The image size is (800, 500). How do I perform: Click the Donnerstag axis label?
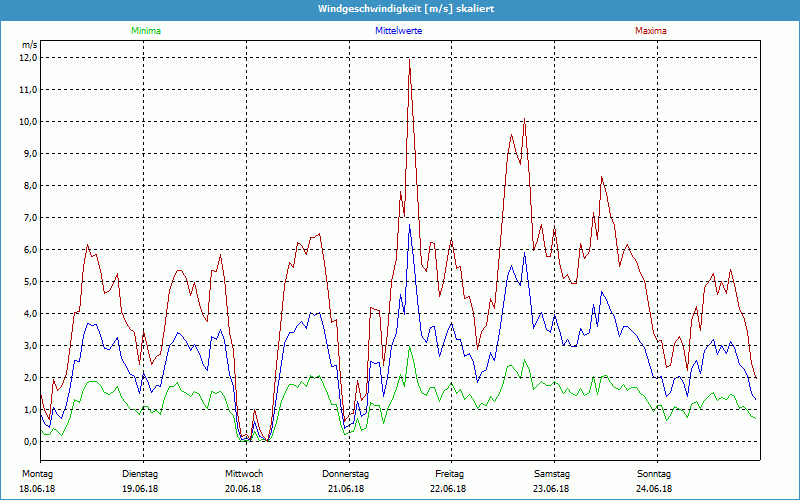[345, 474]
